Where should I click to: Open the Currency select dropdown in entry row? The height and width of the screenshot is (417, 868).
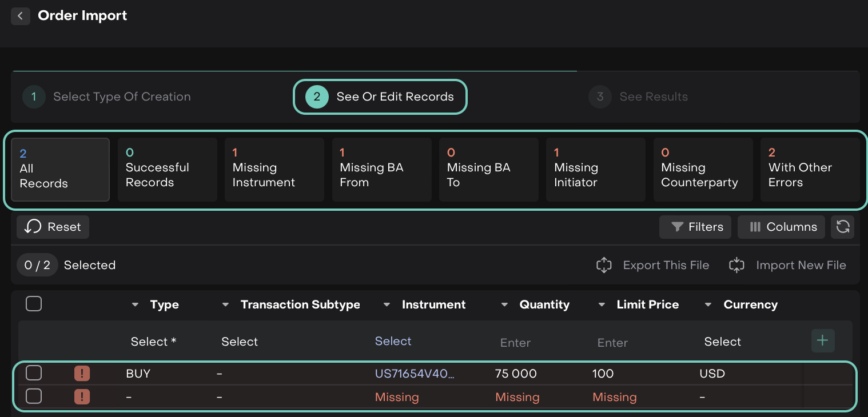[x=722, y=342]
